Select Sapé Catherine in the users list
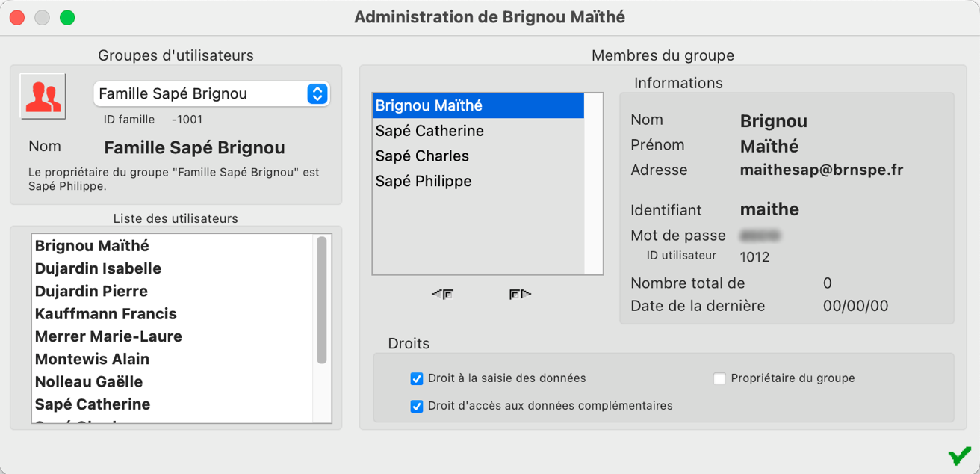 pyautogui.click(x=173, y=404)
